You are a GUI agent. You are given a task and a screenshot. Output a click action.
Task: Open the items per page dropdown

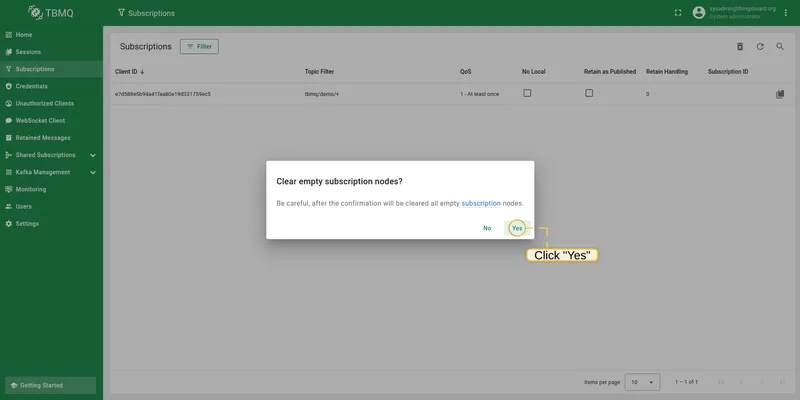[x=642, y=382]
